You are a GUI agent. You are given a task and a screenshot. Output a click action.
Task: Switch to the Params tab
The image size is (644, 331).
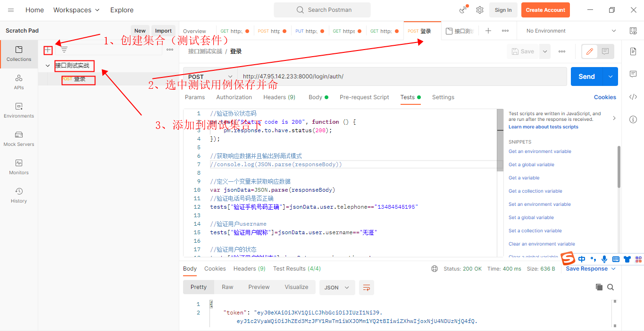[x=195, y=97]
